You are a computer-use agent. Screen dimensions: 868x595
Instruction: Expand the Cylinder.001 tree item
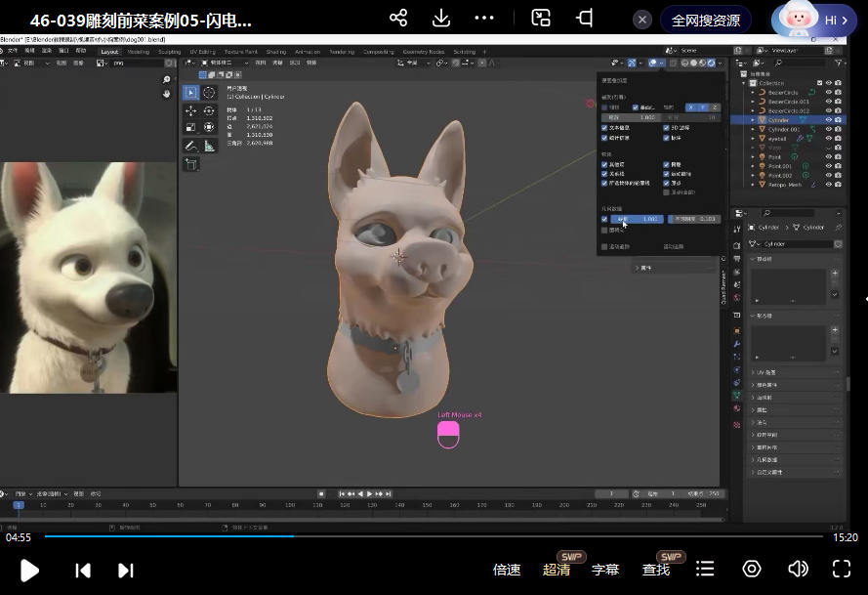coord(753,129)
